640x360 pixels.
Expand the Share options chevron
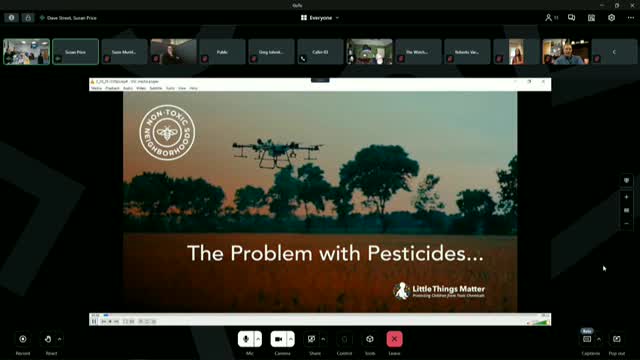point(323,339)
